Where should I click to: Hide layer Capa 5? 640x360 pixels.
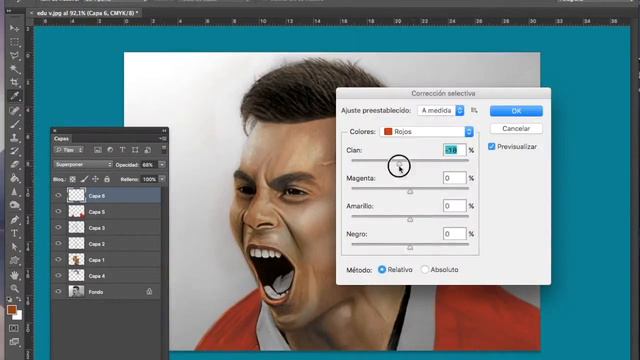pos(58,211)
